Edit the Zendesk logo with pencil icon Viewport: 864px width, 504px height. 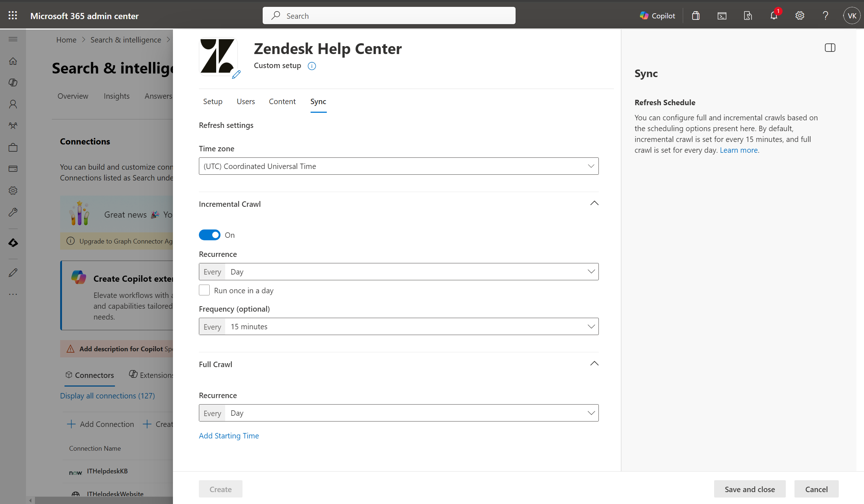pos(236,75)
